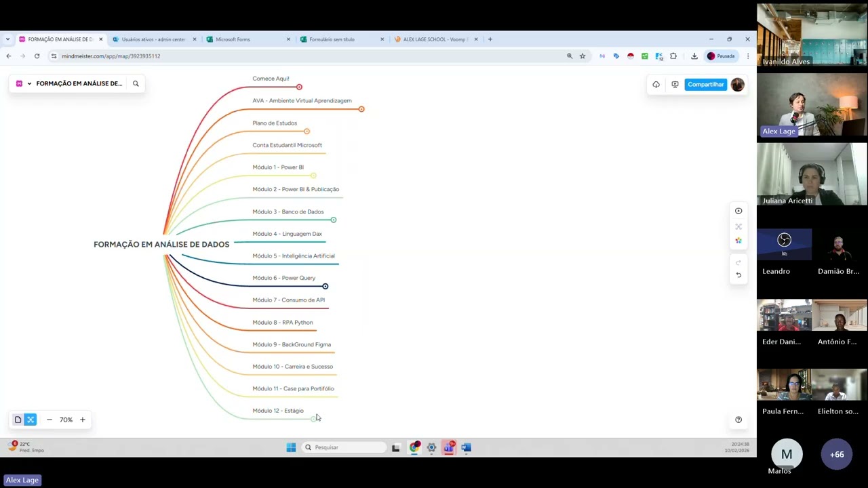Expand the AVA - Ambiente Virtual Aprendizagem node
868x488 pixels.
[x=361, y=109]
